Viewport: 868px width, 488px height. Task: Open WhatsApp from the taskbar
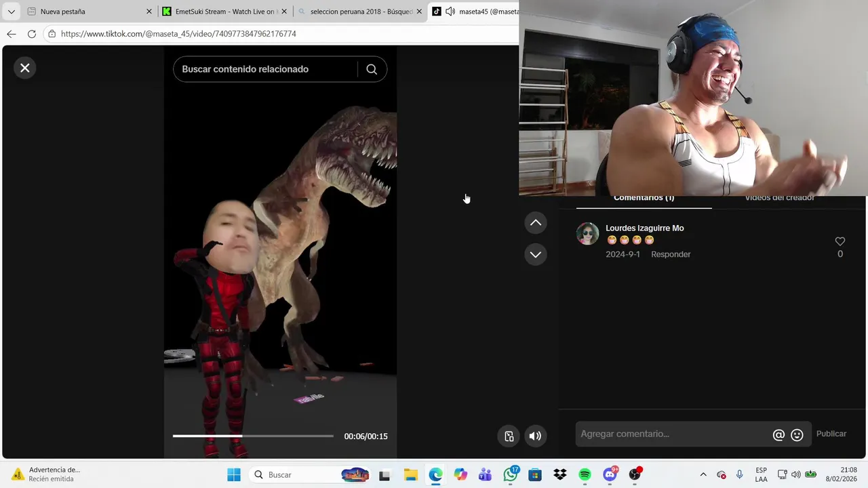(x=511, y=474)
